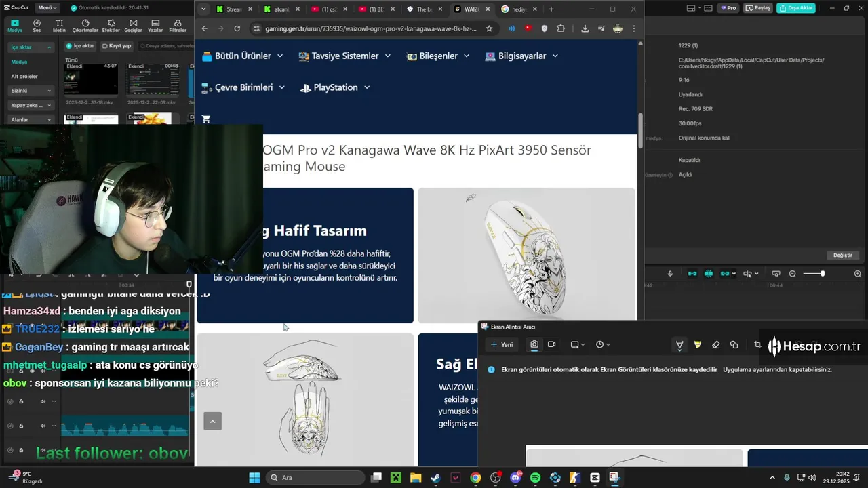Open the Çıkartmalar stickers panel
Screen dimensions: 868x488
pos(85,26)
